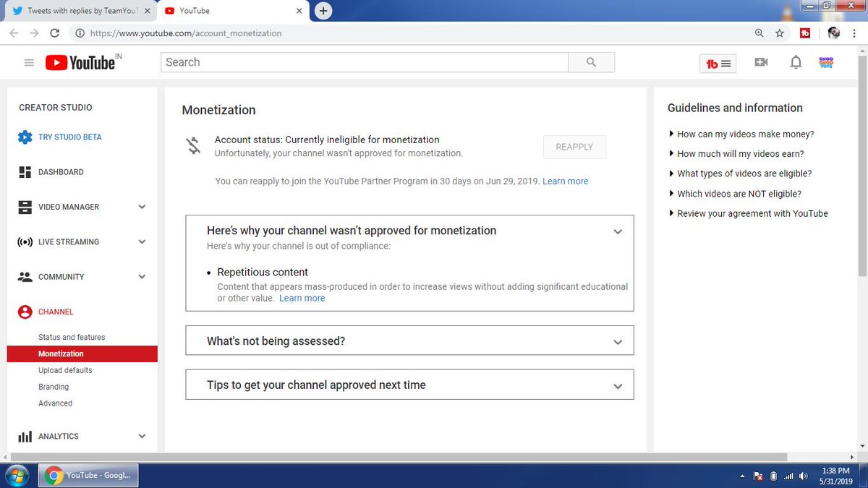Screen dimensions: 868x488
Task: Open Advanced channel settings
Action: point(55,403)
